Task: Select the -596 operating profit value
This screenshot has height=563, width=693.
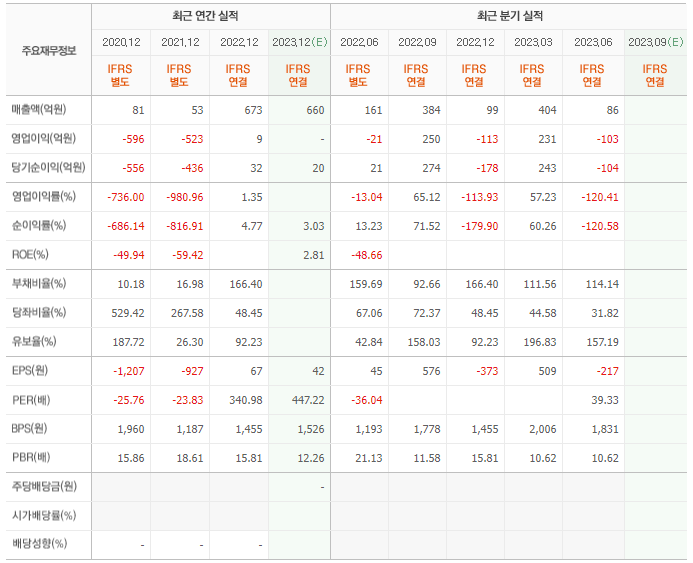Action: click(x=133, y=139)
